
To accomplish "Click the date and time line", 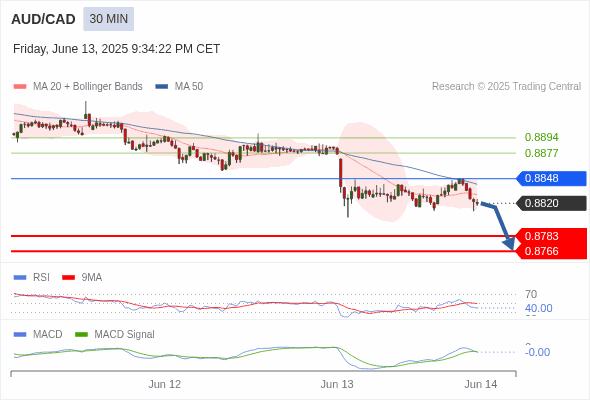I will pos(116,49).
